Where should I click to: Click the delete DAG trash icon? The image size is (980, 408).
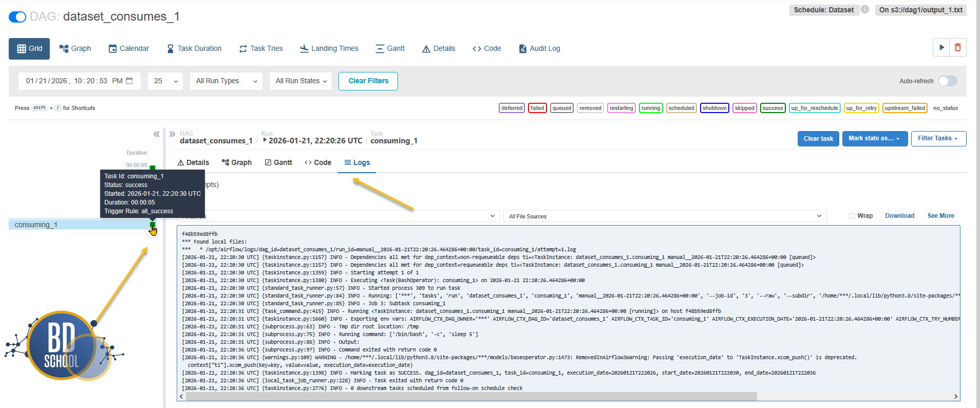tap(958, 47)
